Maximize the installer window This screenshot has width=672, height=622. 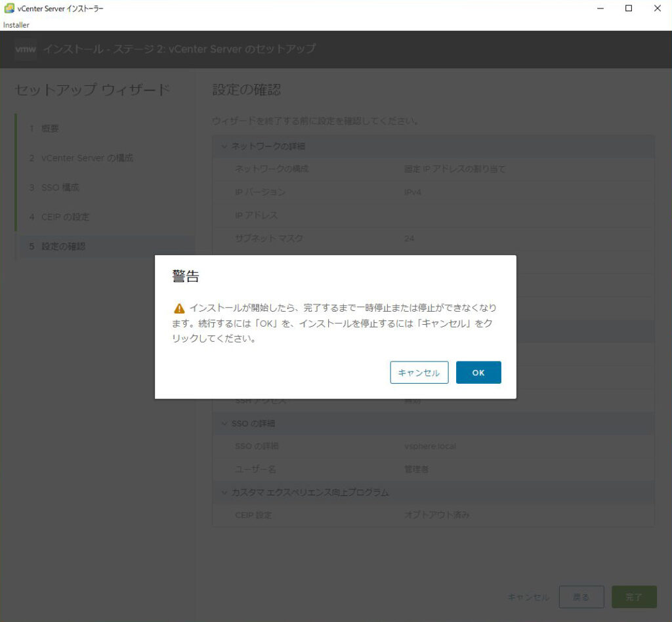(629, 8)
